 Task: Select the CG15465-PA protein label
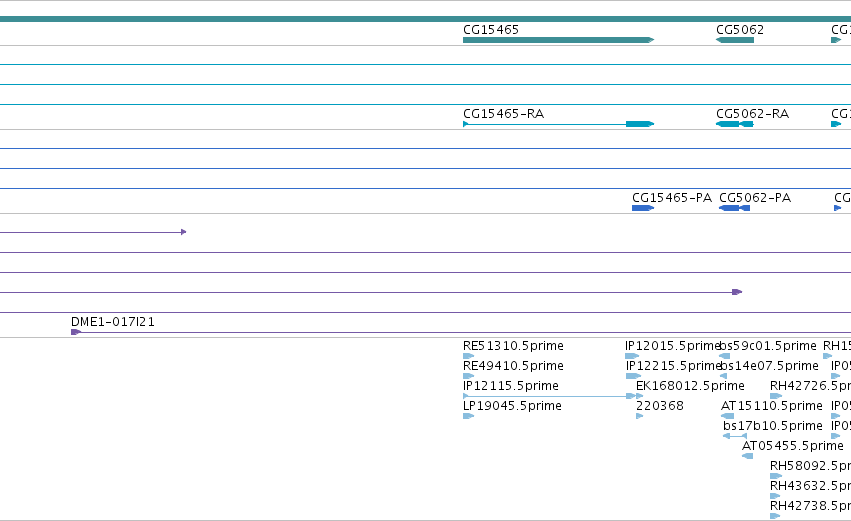click(672, 198)
